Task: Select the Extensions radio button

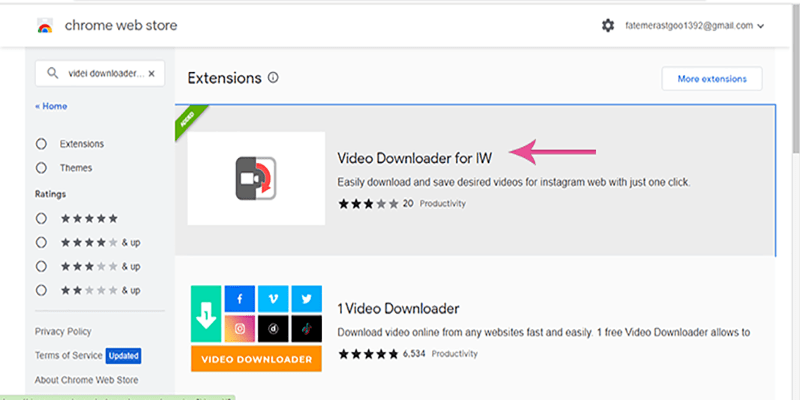Action: [42, 144]
